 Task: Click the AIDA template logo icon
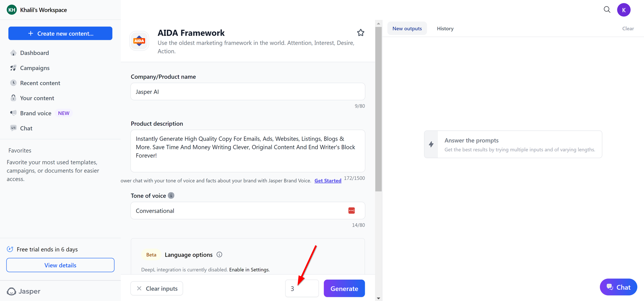click(x=139, y=41)
